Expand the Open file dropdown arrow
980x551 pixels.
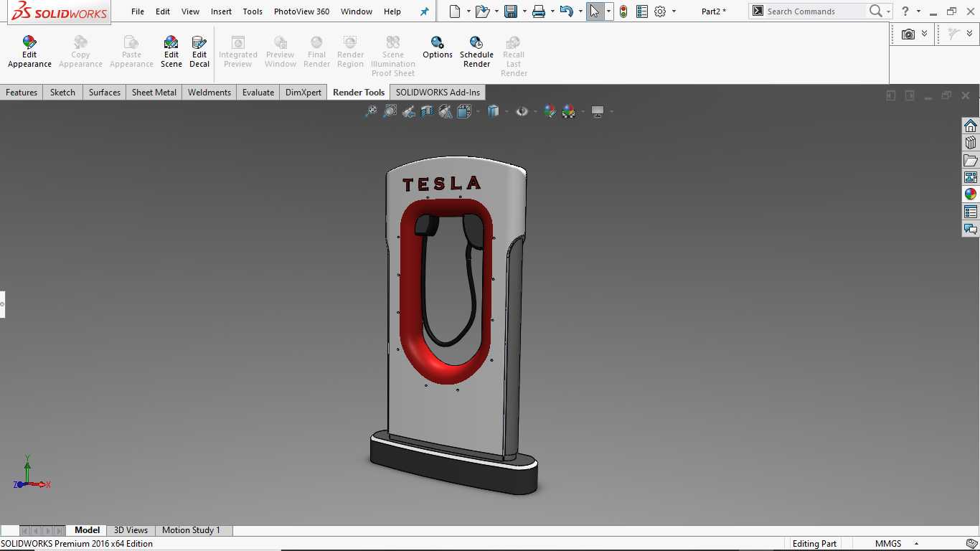[x=496, y=11]
